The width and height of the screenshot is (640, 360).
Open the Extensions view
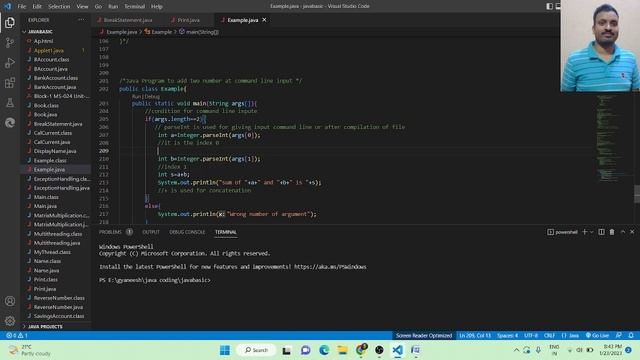[x=10, y=83]
